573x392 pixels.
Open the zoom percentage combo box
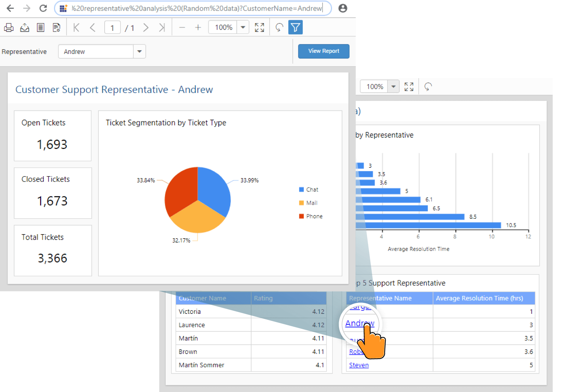[222, 27]
